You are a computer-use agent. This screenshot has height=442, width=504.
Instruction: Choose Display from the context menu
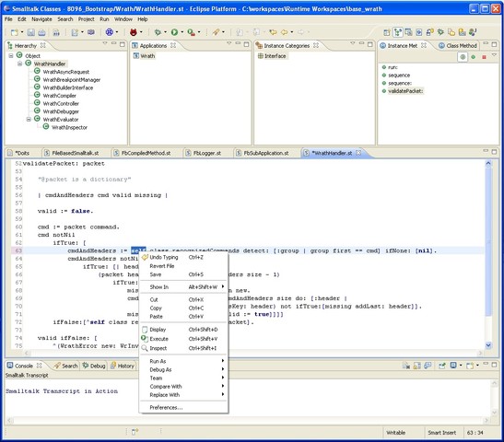183,330
